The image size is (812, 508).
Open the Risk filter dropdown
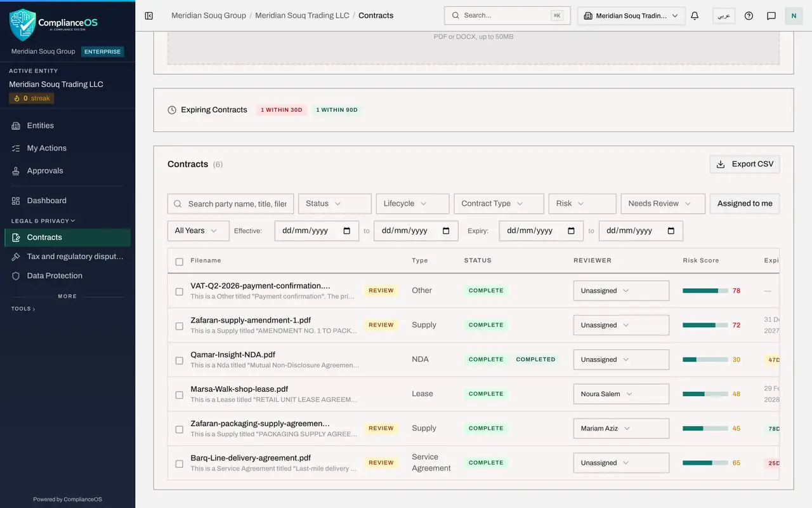[x=582, y=204]
